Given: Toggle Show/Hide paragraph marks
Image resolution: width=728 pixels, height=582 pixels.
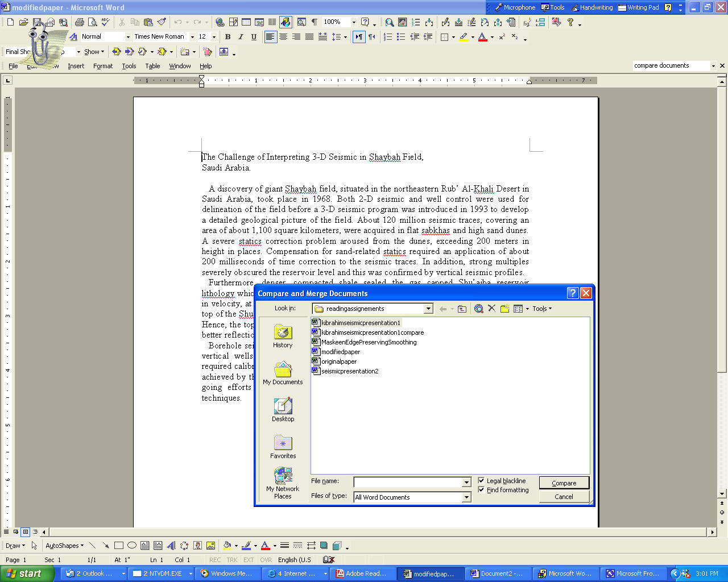Looking at the screenshot, I should point(314,22).
